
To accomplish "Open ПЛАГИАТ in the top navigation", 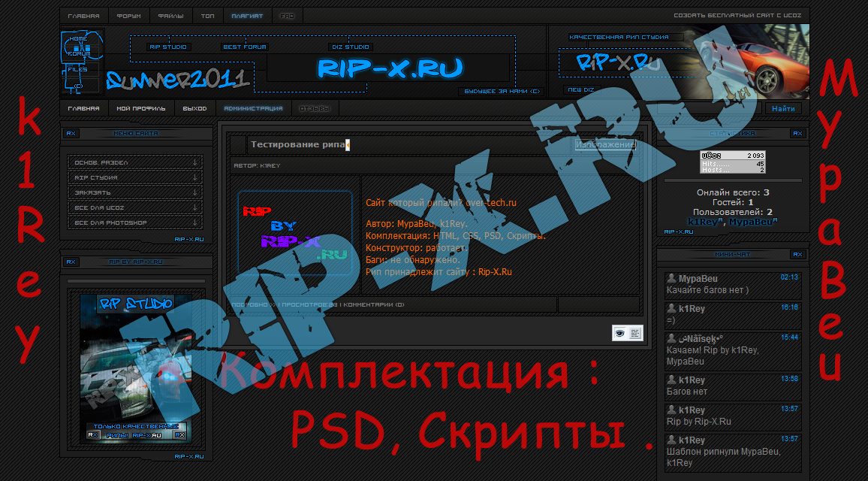I will click(x=247, y=16).
